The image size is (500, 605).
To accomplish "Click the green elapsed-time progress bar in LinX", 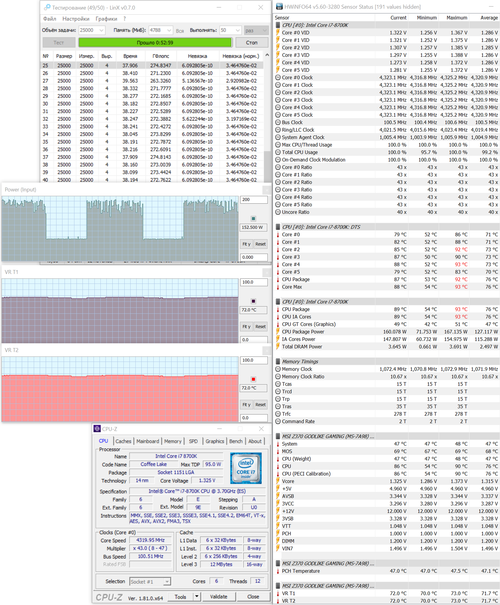I will (155, 42).
